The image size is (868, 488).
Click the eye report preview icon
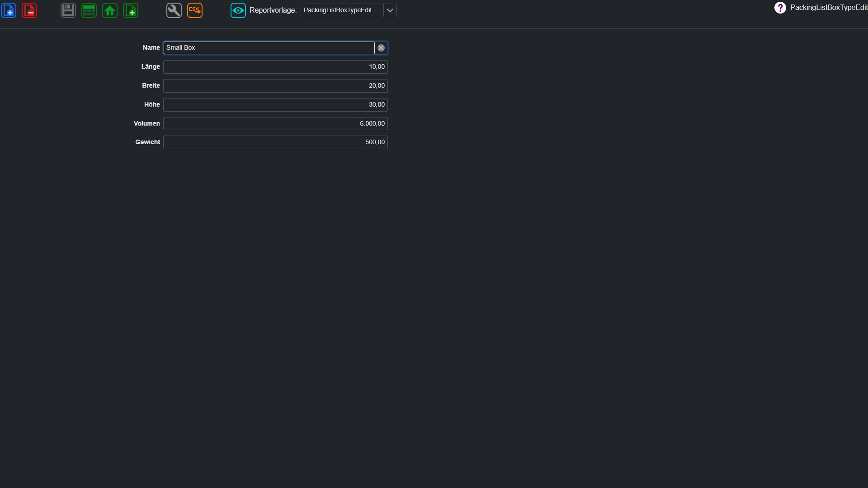click(x=238, y=10)
